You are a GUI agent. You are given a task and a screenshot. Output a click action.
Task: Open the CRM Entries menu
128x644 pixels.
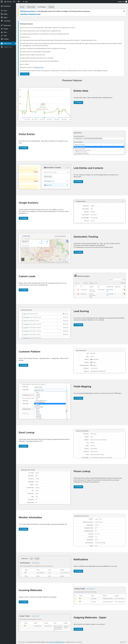(x=8, y=44)
